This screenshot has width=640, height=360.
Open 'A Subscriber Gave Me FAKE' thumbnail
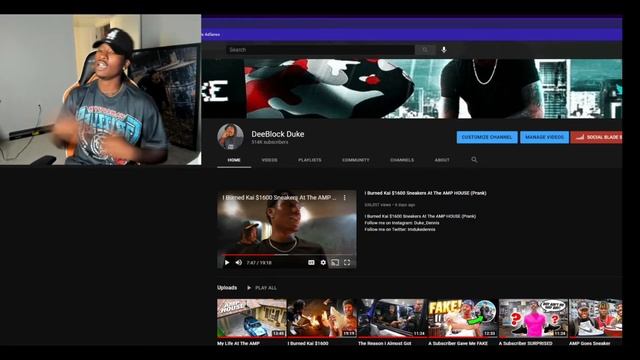463,318
